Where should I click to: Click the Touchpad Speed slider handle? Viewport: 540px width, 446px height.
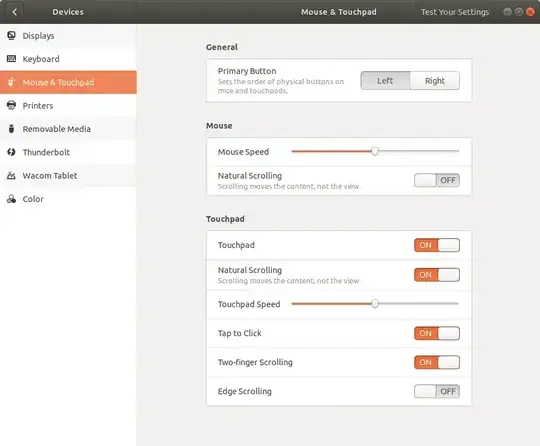[x=375, y=303]
